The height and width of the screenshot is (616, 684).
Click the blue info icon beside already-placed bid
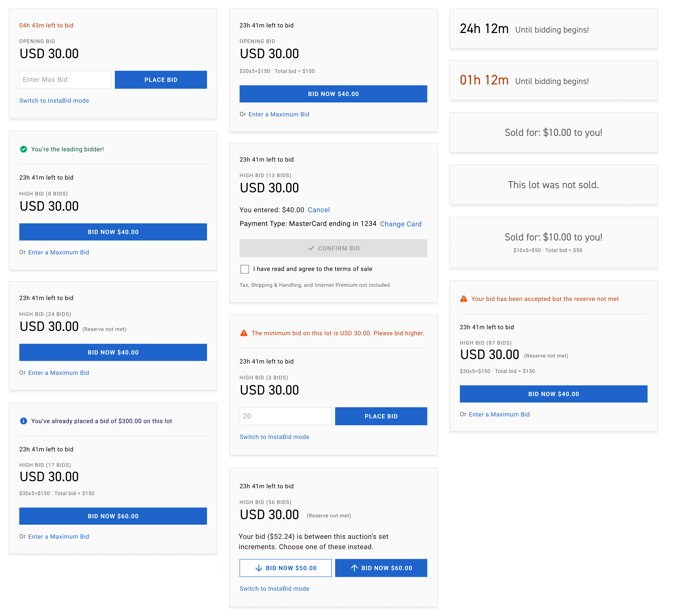23,421
